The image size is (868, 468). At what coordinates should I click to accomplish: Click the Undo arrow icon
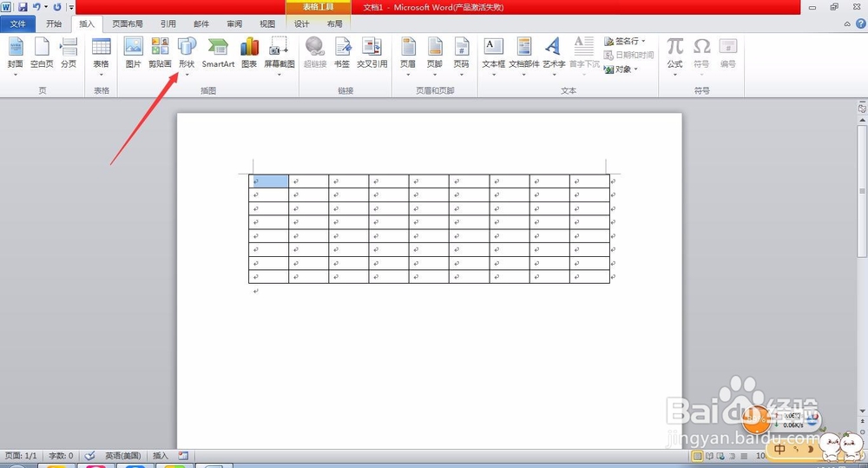[36, 7]
